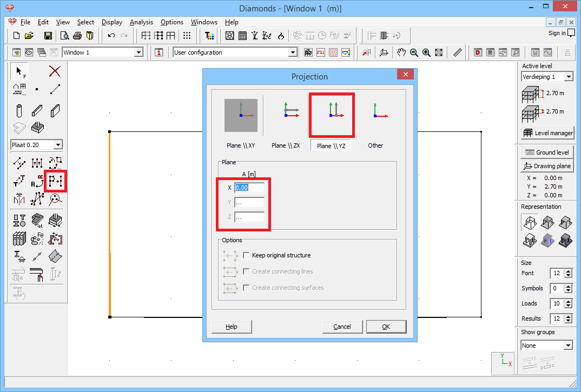Image resolution: width=581 pixels, height=392 pixels.
Task: Open the Level manager
Action: point(547,133)
